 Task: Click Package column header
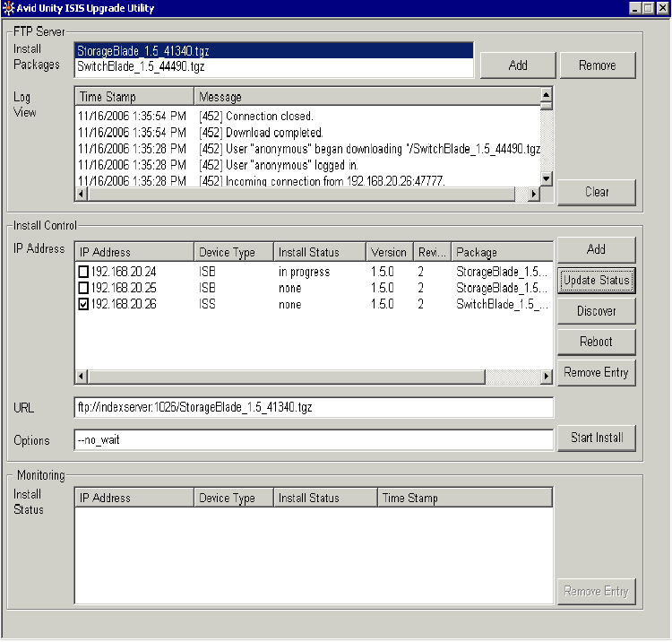point(502,252)
